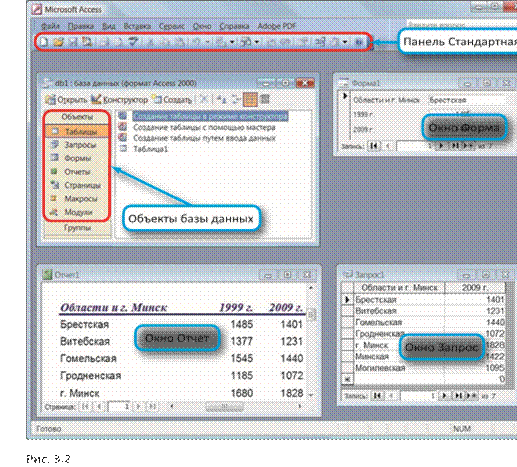
Task: Go to first page in Отчет1 navigator
Action: 85,406
